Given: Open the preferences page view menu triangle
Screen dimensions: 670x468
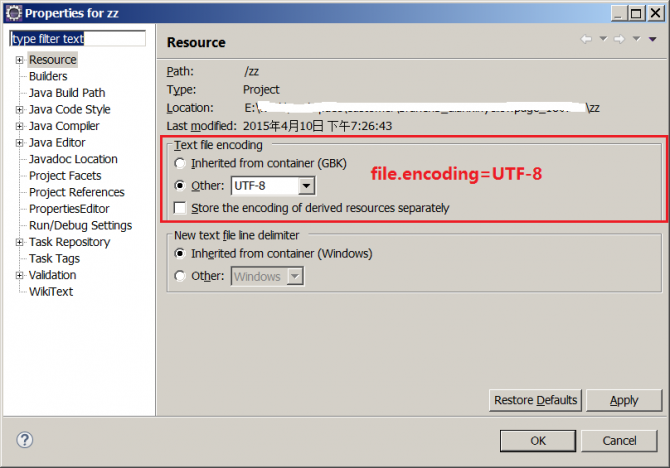Looking at the screenshot, I should (x=652, y=39).
